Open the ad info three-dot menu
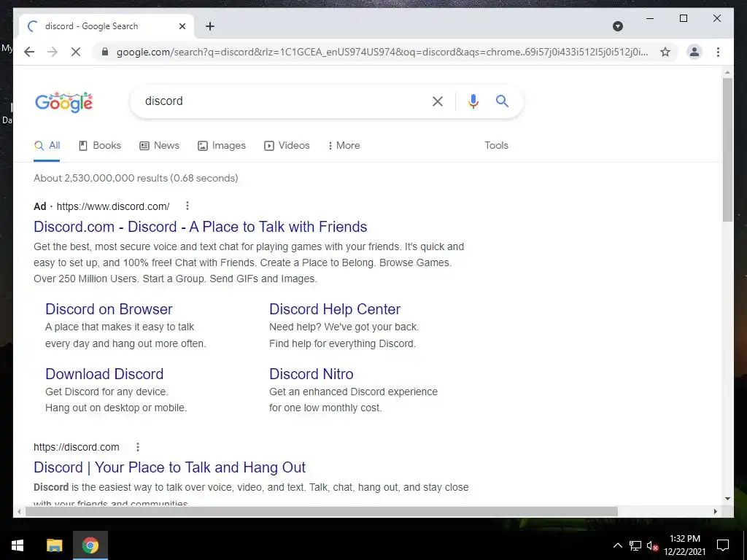 click(187, 206)
